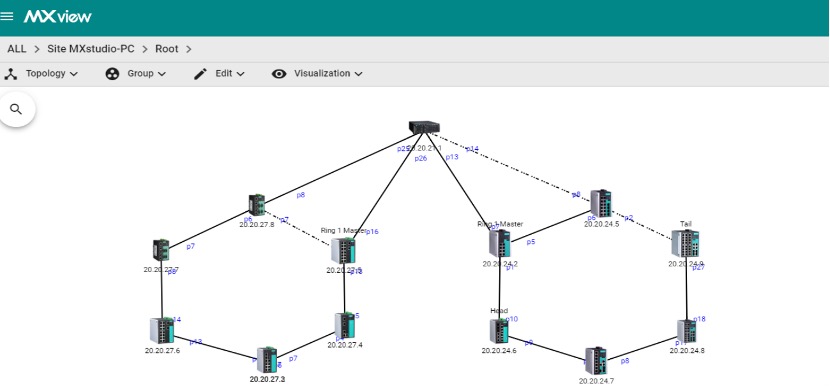Viewport: 830px width, 386px height.
Task: Click the 20.20.27.3 IP label
Action: 267,379
